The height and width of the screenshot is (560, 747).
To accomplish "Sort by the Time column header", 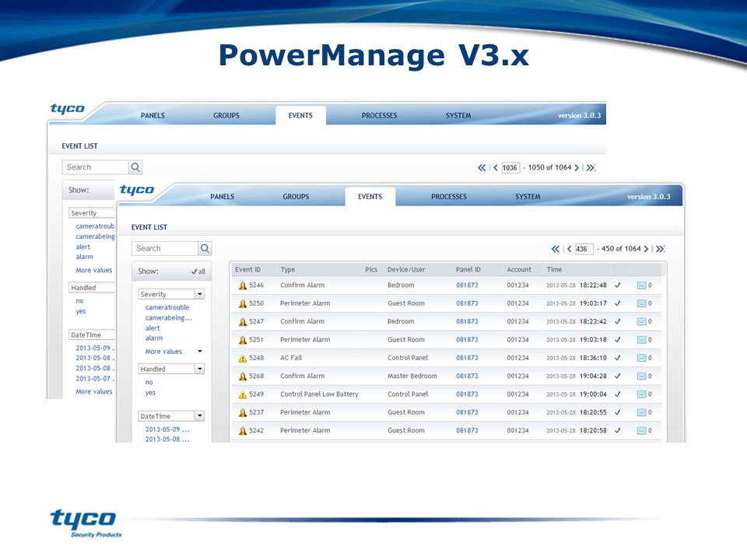I will (x=554, y=270).
